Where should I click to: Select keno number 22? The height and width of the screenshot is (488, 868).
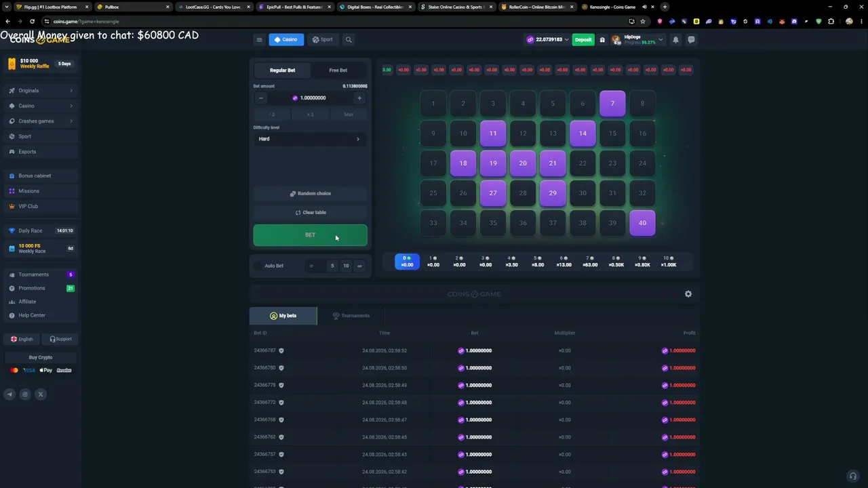(583, 163)
